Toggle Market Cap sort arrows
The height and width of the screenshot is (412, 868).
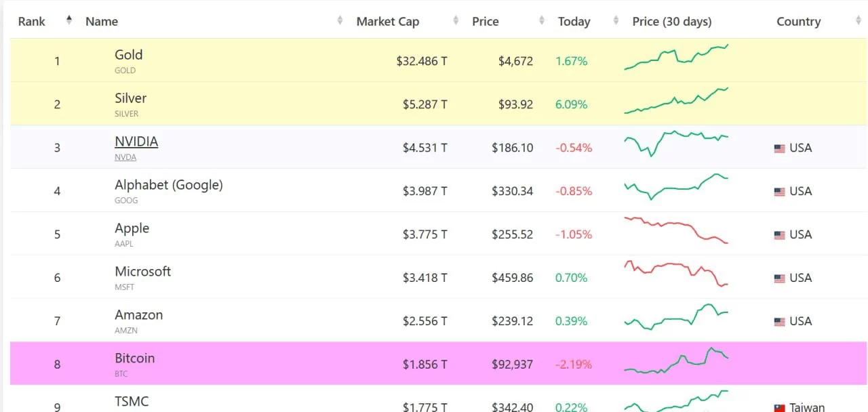456,21
